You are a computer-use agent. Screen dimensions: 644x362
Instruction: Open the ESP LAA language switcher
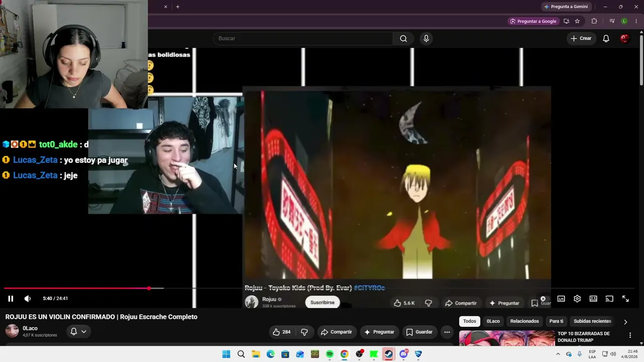pos(592,354)
